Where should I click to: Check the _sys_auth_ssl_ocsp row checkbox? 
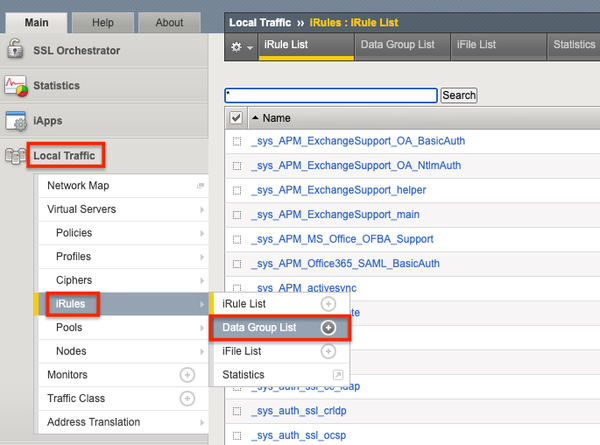point(237,435)
